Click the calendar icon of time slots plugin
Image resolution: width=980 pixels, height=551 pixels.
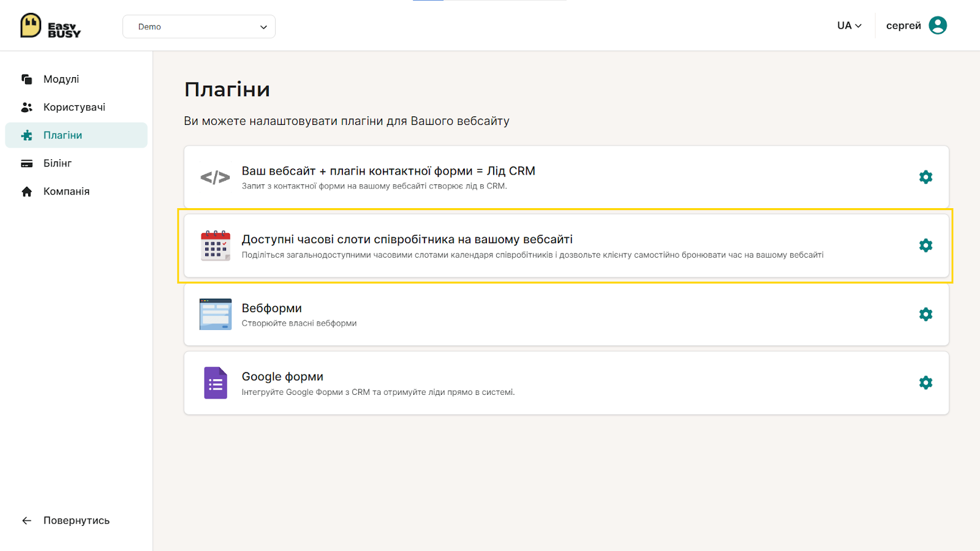[216, 246]
